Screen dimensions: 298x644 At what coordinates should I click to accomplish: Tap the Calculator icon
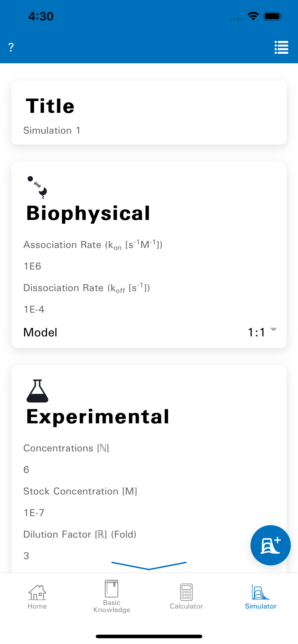186,592
